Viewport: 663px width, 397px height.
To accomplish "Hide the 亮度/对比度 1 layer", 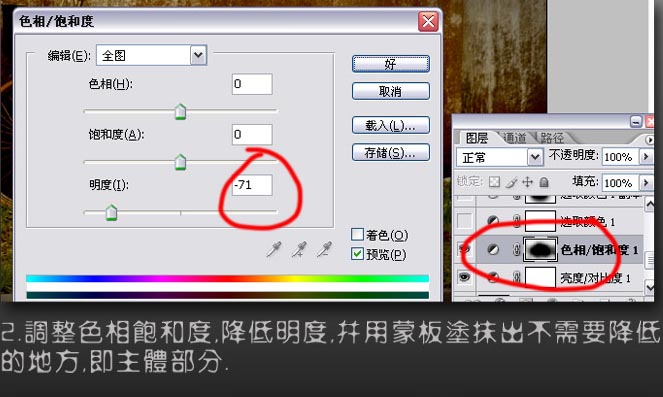I will tap(465, 277).
